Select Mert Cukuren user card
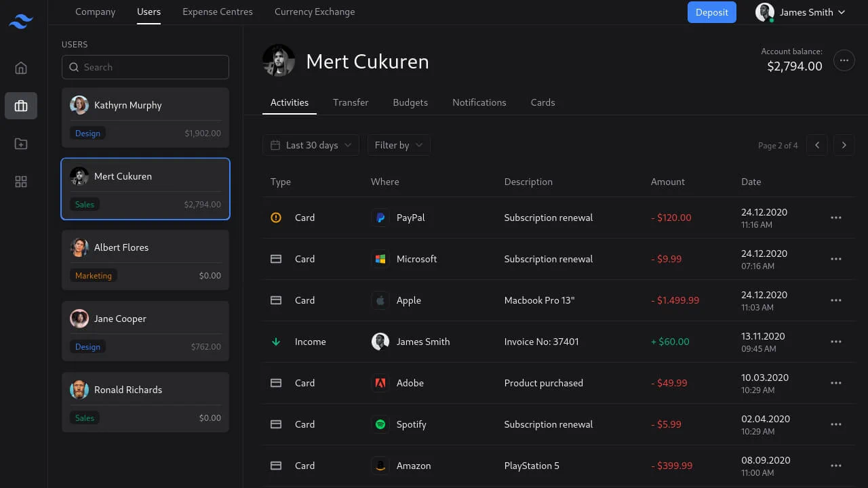The height and width of the screenshot is (488, 868). 145,188
